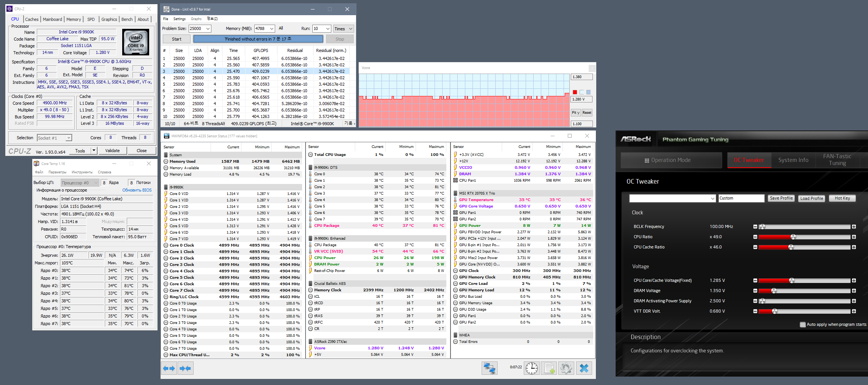Screen dimensions: 868x385
Task: Click DRAM Voltage slider handle
Action: (774, 291)
